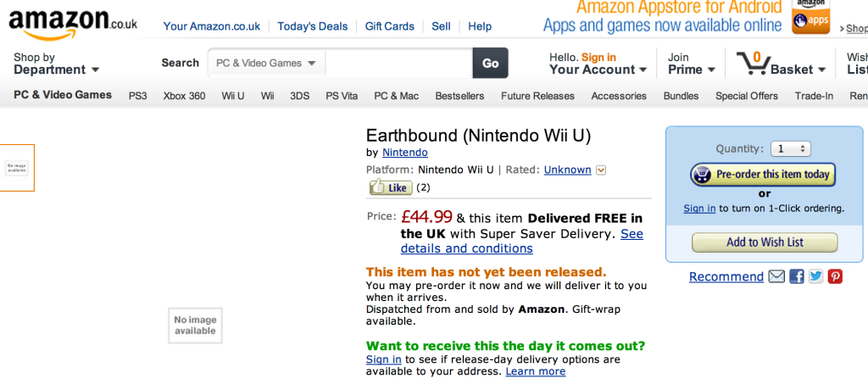Open the Shop by Department menu

click(56, 63)
